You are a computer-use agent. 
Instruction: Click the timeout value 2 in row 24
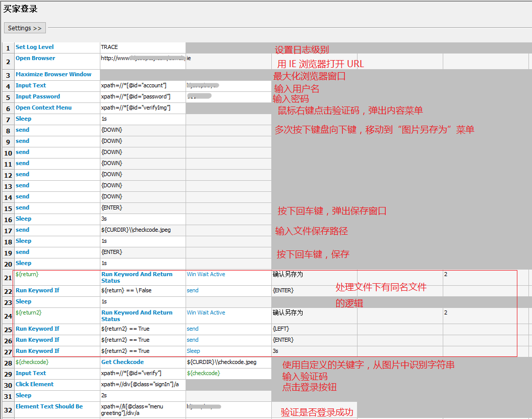point(485,316)
